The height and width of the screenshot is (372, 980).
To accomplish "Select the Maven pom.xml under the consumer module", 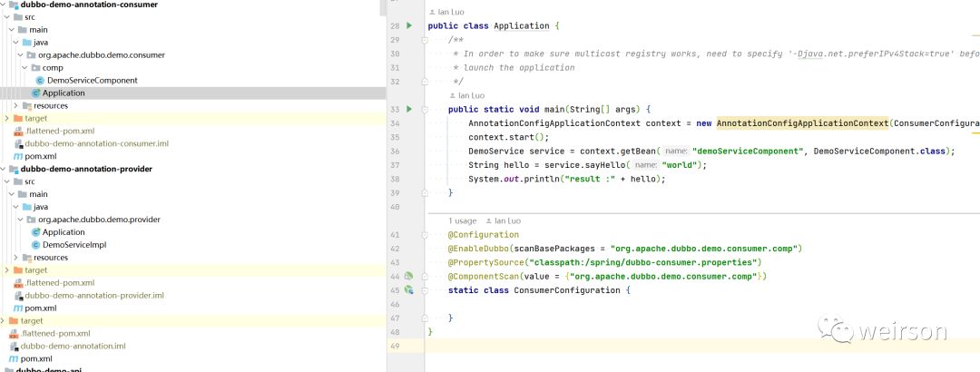I will pyautogui.click(x=41, y=156).
